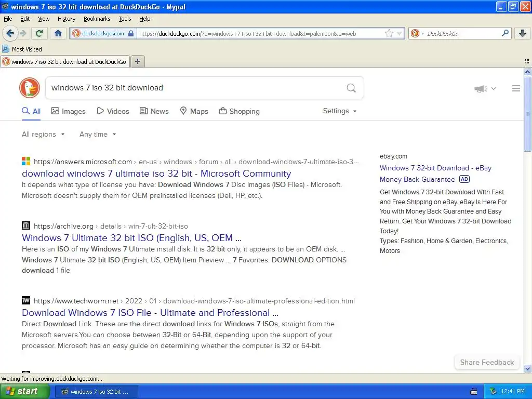The height and width of the screenshot is (399, 532).
Task: Click the AD badge on eBay ad
Action: tap(464, 179)
